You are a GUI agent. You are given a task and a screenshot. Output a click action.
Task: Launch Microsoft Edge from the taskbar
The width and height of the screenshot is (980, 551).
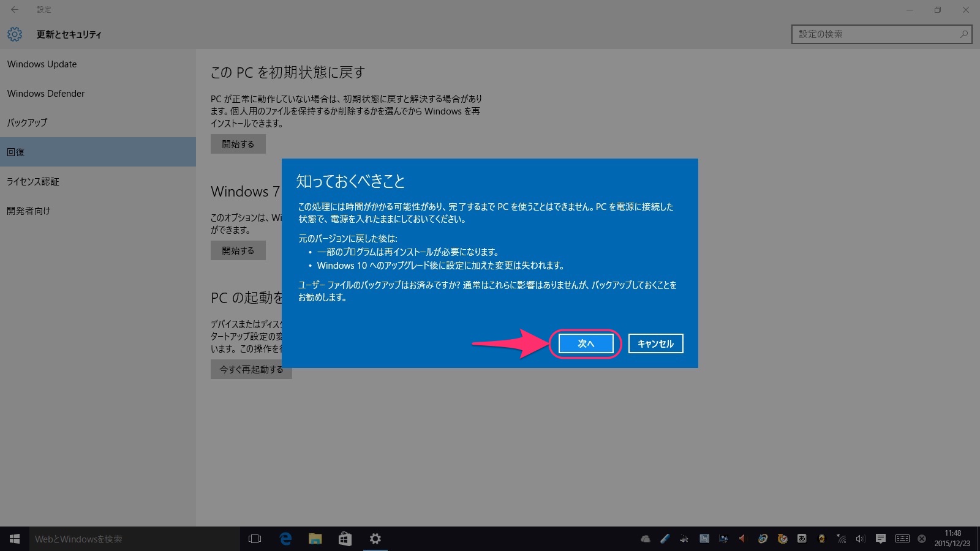tap(285, 539)
